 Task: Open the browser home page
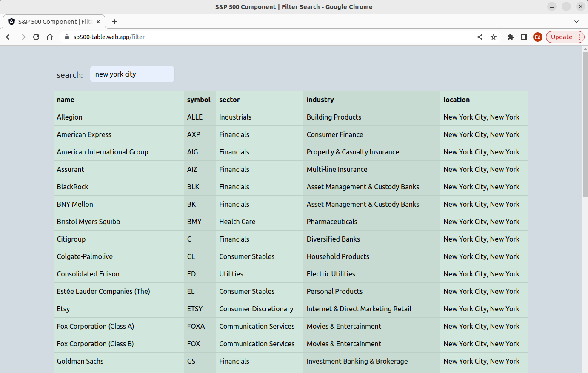coord(50,37)
